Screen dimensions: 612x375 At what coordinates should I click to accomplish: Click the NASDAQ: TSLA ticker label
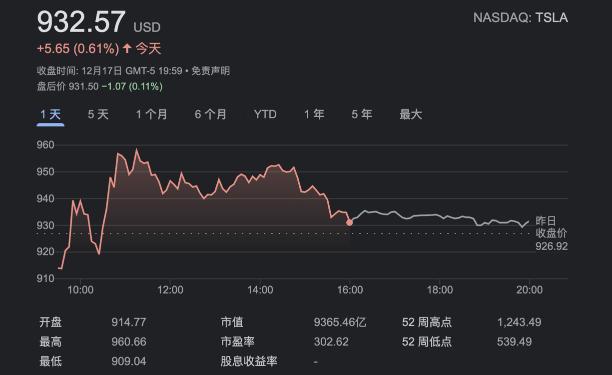point(520,18)
